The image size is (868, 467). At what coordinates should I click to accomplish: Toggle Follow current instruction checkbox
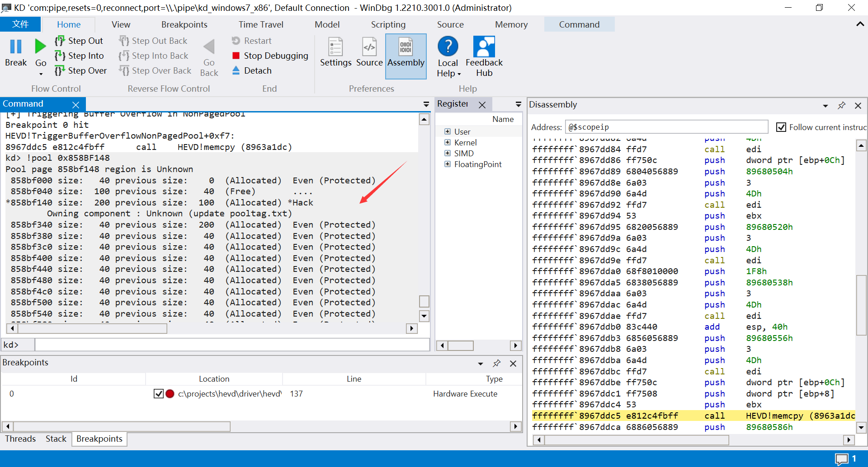point(781,127)
